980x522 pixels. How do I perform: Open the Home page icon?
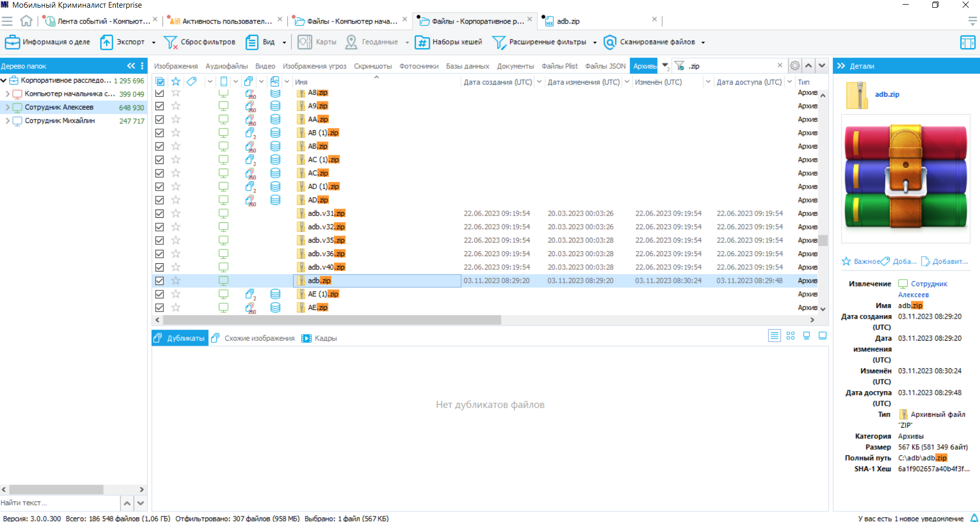pos(26,21)
